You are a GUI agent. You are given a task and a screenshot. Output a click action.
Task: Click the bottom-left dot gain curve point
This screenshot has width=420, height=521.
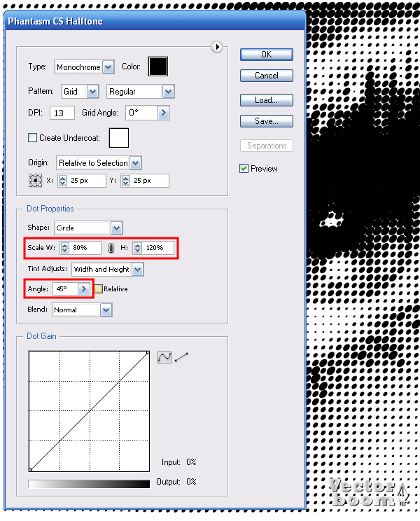[x=30, y=470]
